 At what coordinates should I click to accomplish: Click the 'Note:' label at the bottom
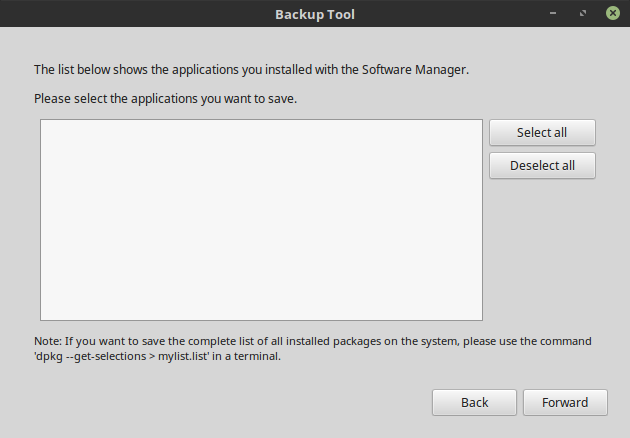click(x=50, y=341)
